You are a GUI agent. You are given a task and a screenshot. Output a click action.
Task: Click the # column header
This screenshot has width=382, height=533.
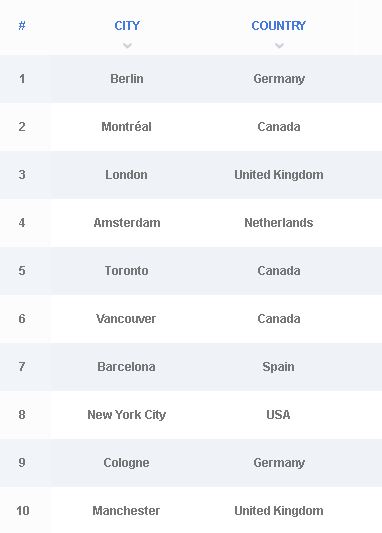click(x=22, y=25)
